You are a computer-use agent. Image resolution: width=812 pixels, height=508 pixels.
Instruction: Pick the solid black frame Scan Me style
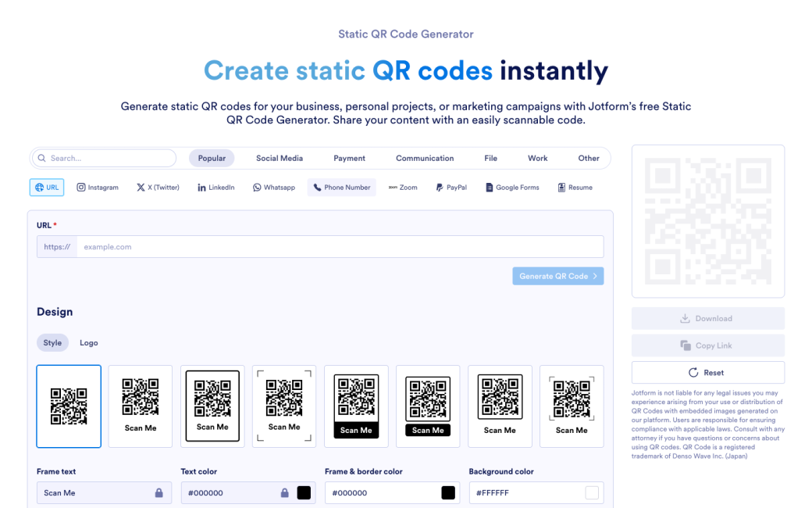356,406
